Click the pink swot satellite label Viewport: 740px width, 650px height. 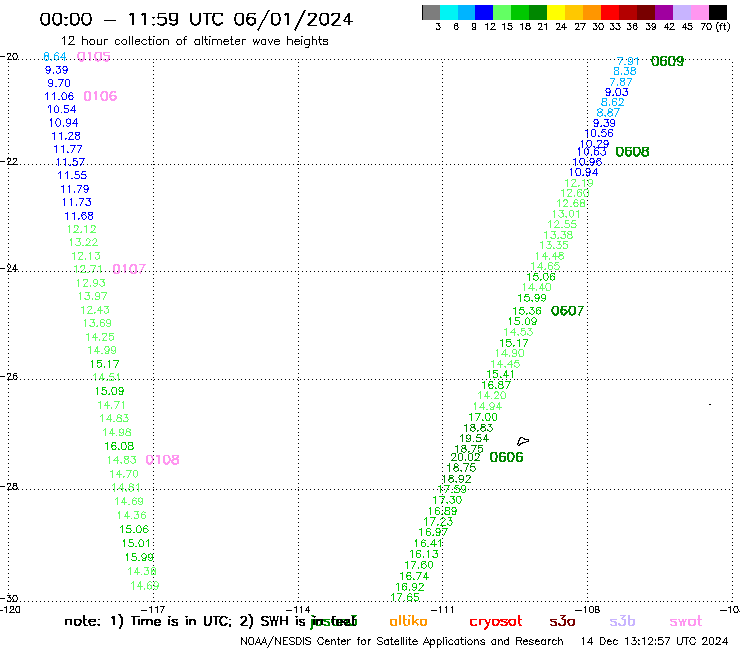(x=686, y=621)
